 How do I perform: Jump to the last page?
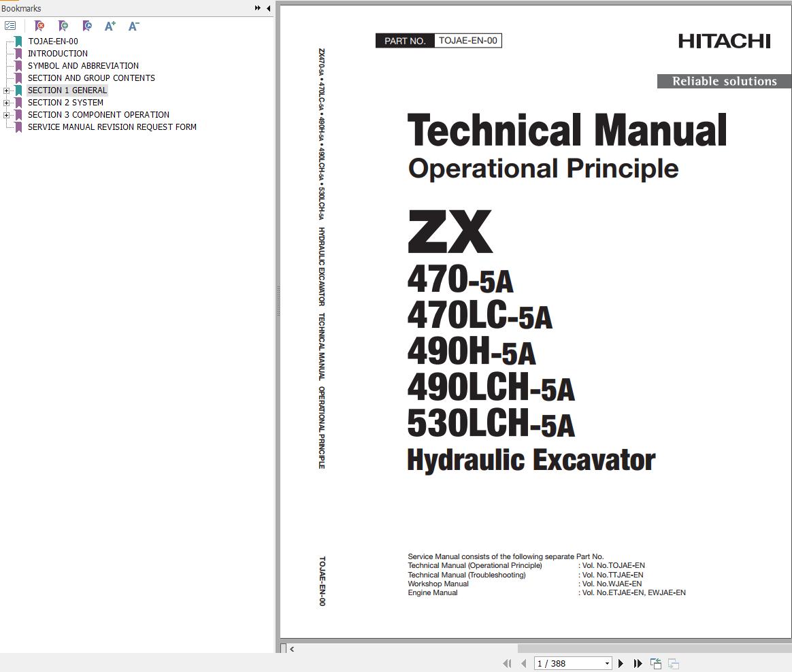coord(638,663)
